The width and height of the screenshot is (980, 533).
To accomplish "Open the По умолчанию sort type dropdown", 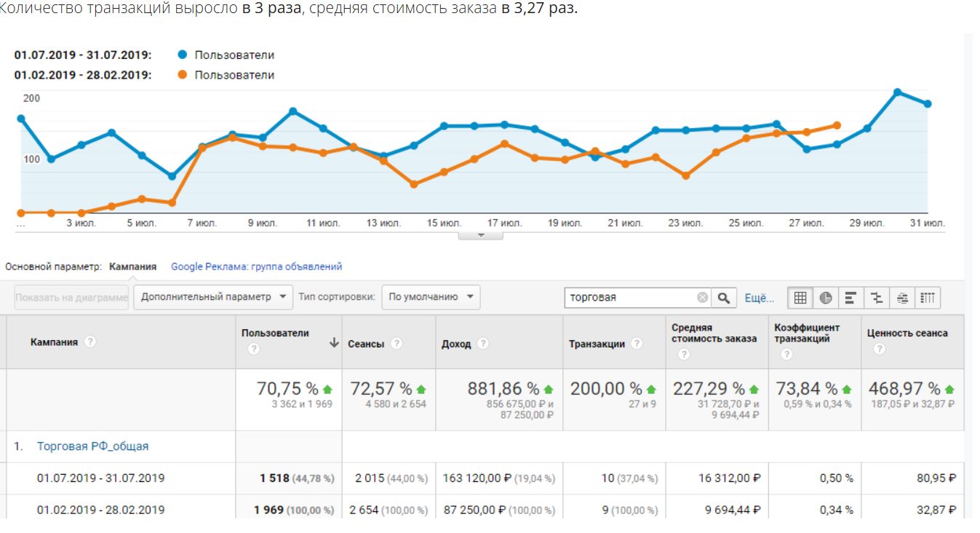I will [x=431, y=297].
